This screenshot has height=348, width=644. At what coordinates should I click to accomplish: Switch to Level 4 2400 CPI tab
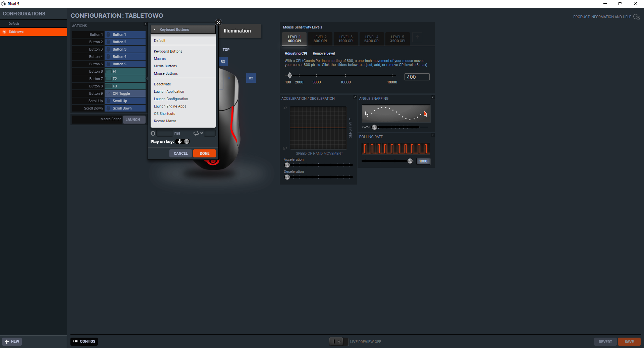(x=372, y=39)
